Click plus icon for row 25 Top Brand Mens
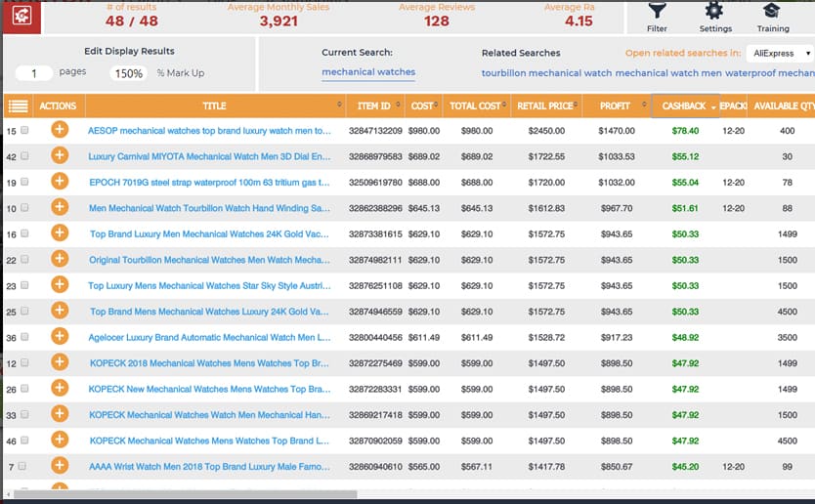 pos(60,311)
